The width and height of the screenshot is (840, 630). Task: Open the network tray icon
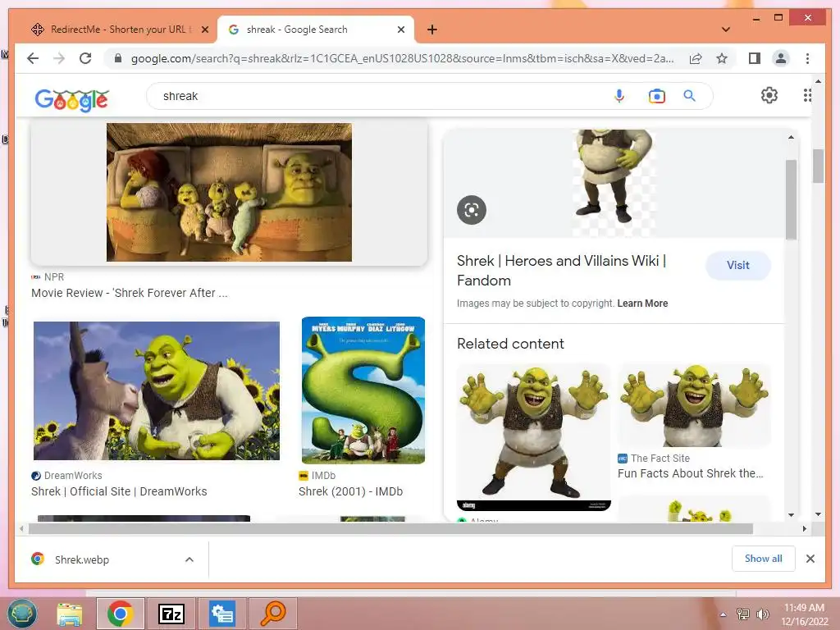coord(742,614)
